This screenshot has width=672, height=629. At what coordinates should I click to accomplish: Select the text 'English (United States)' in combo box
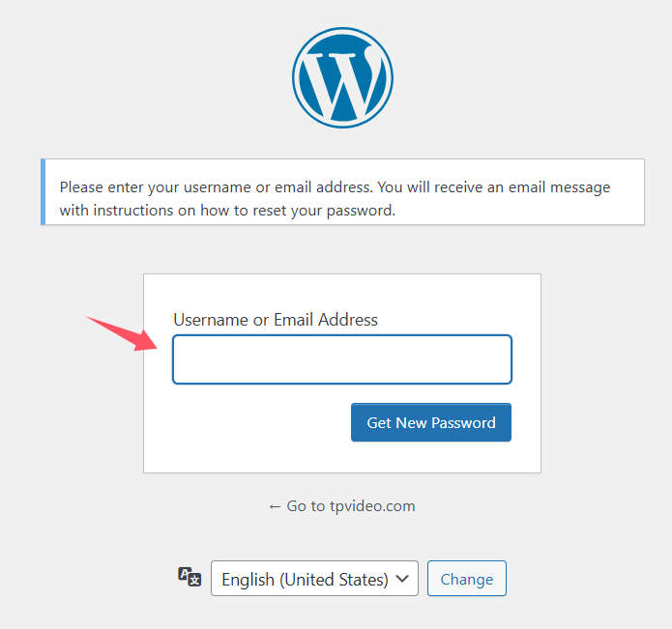[x=305, y=580]
